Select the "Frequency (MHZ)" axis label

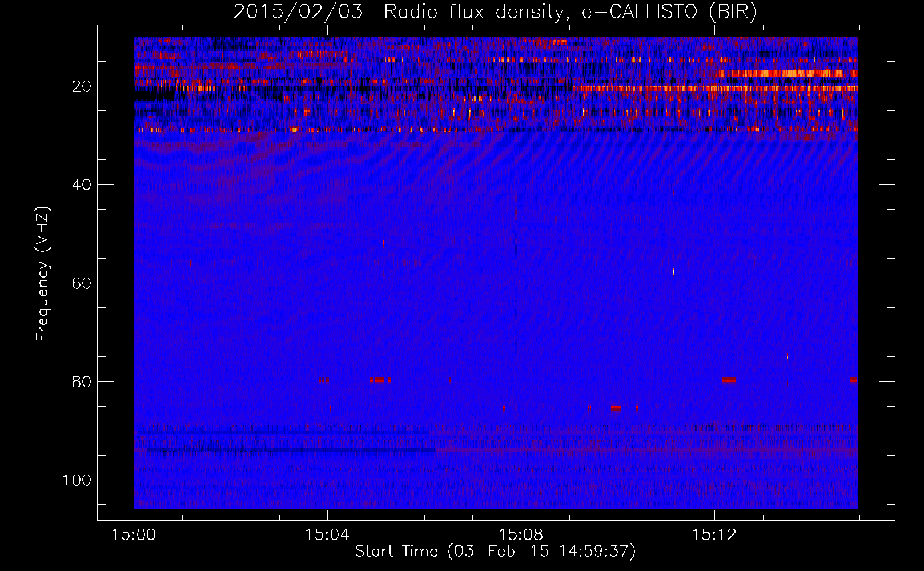pyautogui.click(x=43, y=274)
